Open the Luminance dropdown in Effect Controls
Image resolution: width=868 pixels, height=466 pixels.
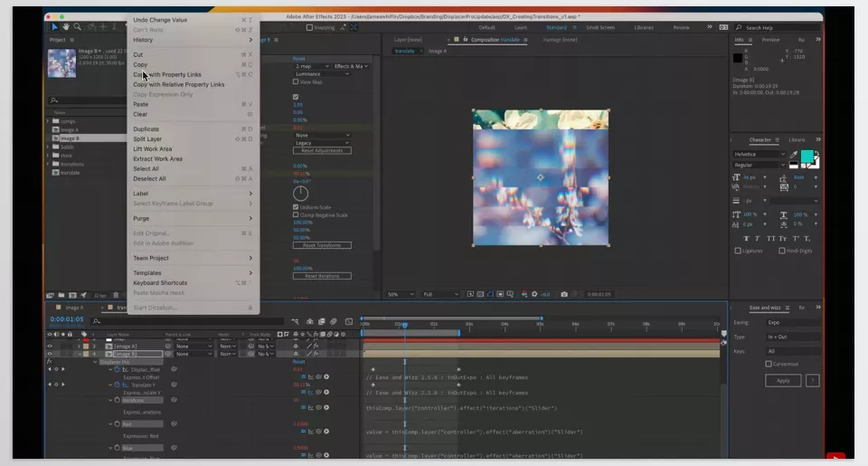pyautogui.click(x=322, y=73)
